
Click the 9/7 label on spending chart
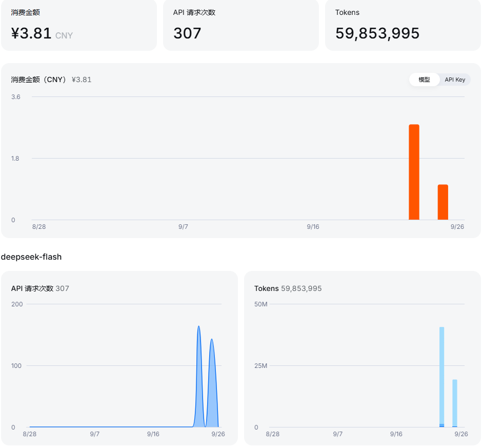tap(183, 227)
